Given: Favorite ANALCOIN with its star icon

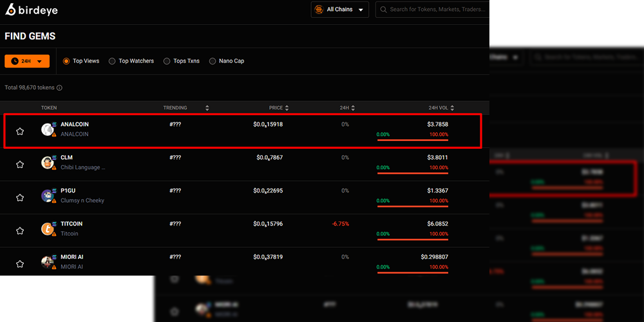Looking at the screenshot, I should click(20, 131).
